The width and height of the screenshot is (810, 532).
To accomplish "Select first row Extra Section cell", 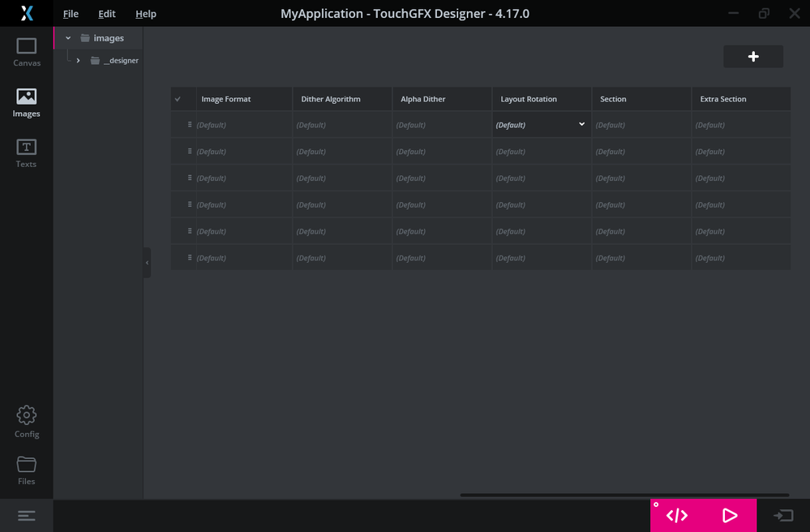I will pyautogui.click(x=741, y=125).
